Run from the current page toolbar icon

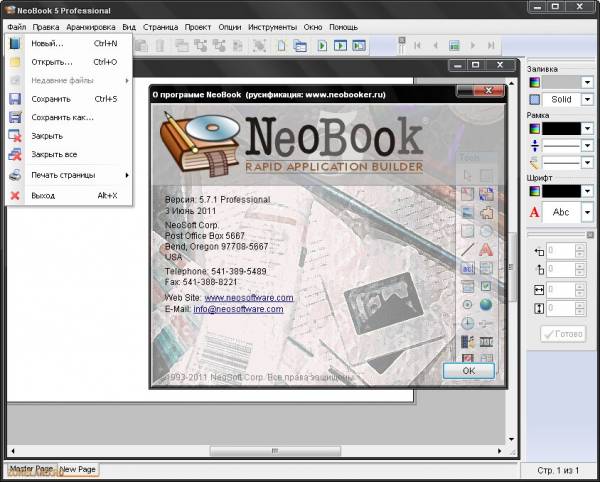pyautogui.click(x=340, y=46)
